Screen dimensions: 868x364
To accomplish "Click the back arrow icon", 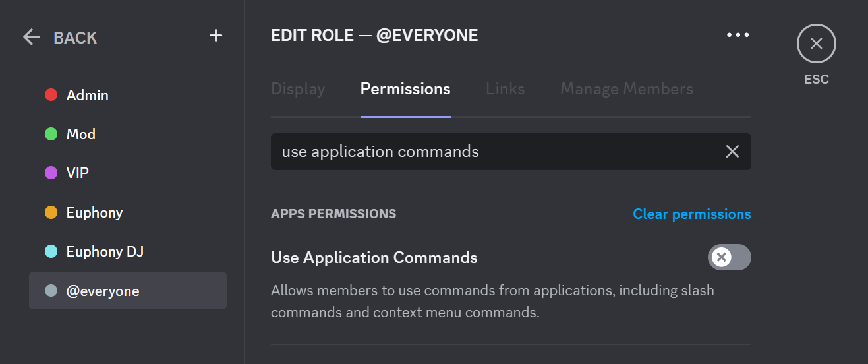I will (32, 37).
